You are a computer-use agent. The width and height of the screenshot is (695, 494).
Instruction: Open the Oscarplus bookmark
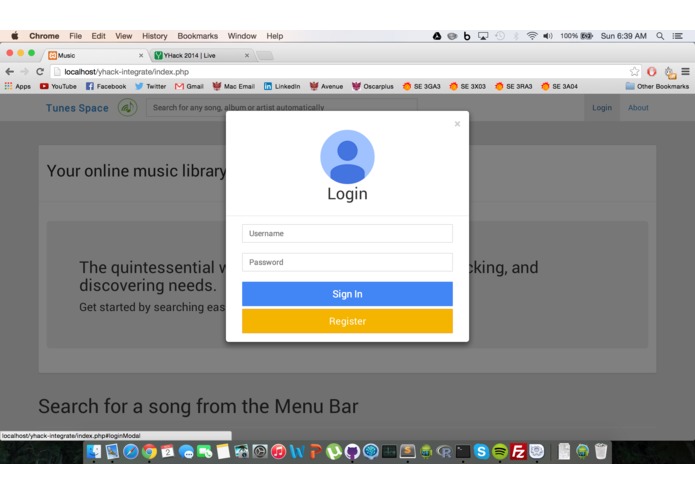tap(373, 86)
